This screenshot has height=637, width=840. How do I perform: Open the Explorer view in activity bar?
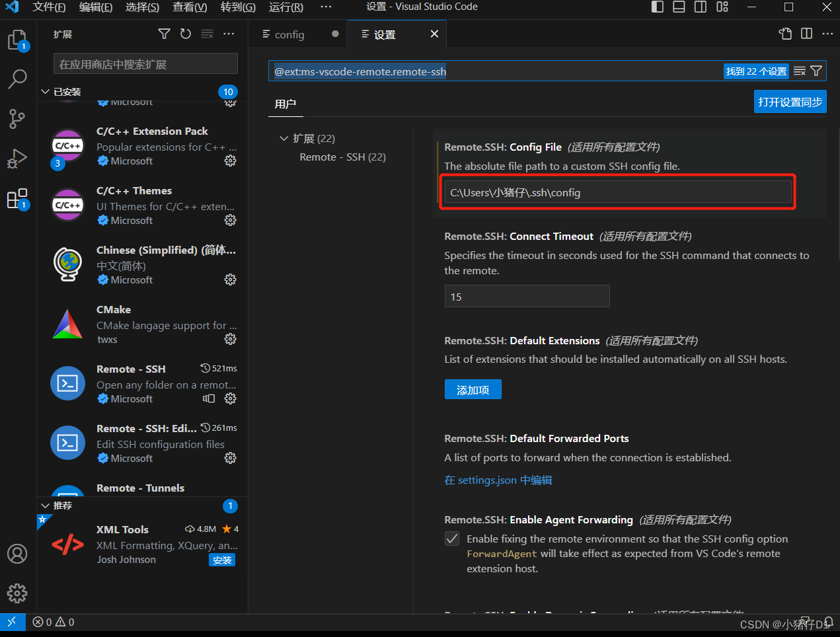17,40
